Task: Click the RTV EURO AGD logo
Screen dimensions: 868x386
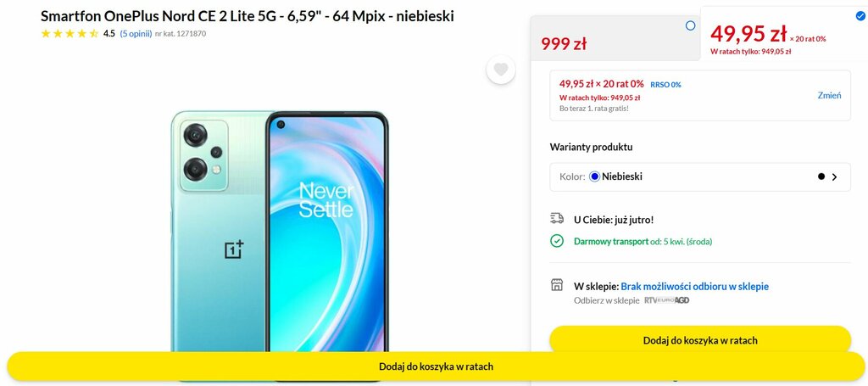Action: 666,300
